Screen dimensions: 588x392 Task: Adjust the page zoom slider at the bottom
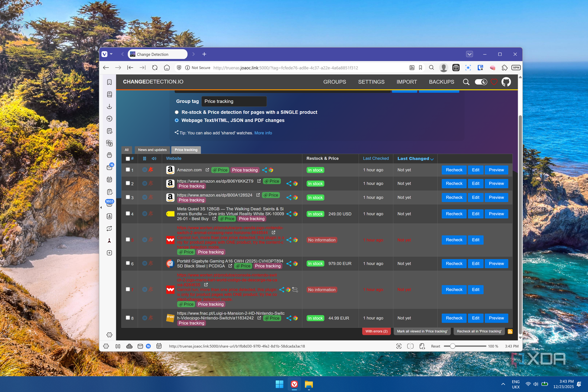tap(453, 346)
